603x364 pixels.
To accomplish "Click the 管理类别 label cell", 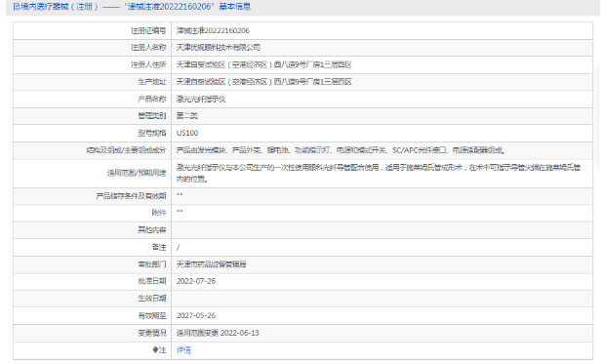I will [93, 116].
